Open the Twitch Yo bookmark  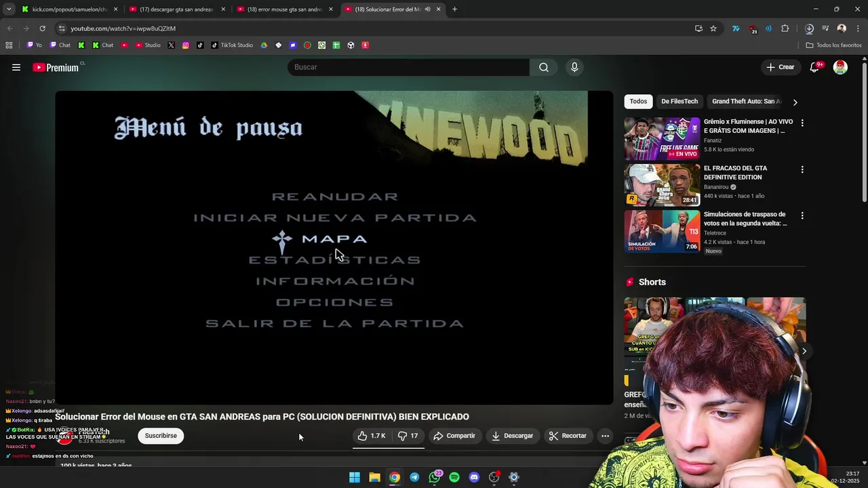click(34, 45)
